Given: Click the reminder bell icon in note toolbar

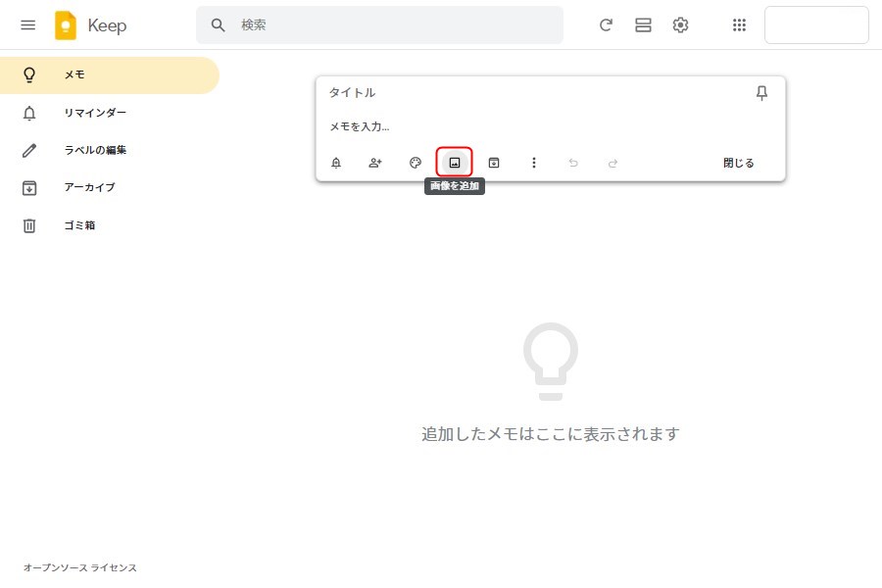Looking at the screenshot, I should coord(336,163).
